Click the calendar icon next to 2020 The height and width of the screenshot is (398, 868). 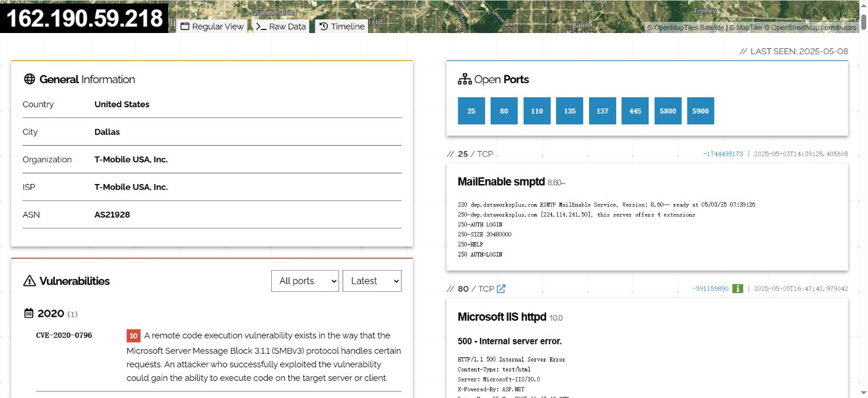(29, 313)
